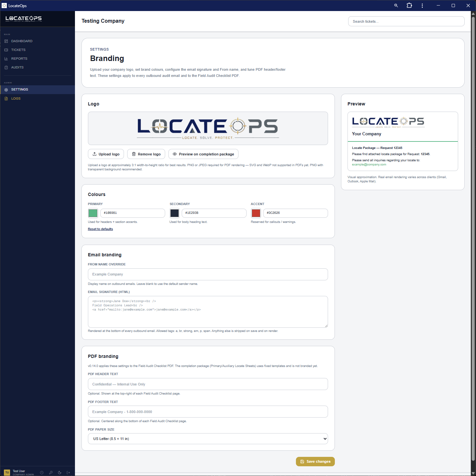Click the Settings gear icon in sidebar

(6, 90)
